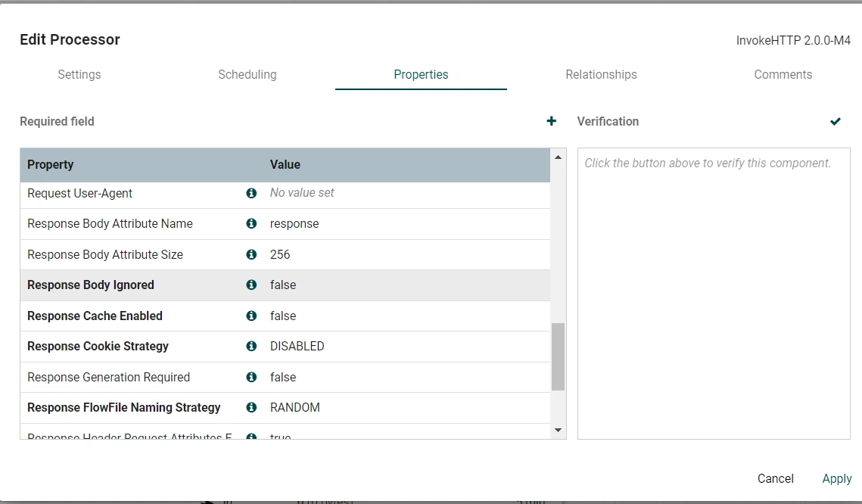
Task: Click the Property column header
Action: [51, 164]
